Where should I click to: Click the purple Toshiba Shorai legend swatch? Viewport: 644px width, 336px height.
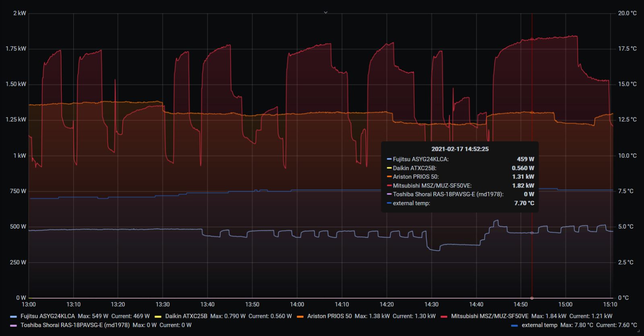tap(14, 326)
